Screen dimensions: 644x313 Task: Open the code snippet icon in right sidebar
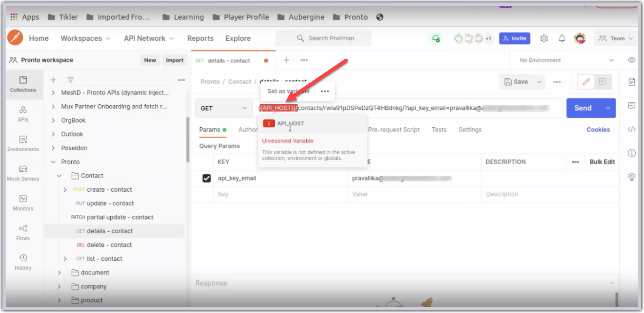632,129
